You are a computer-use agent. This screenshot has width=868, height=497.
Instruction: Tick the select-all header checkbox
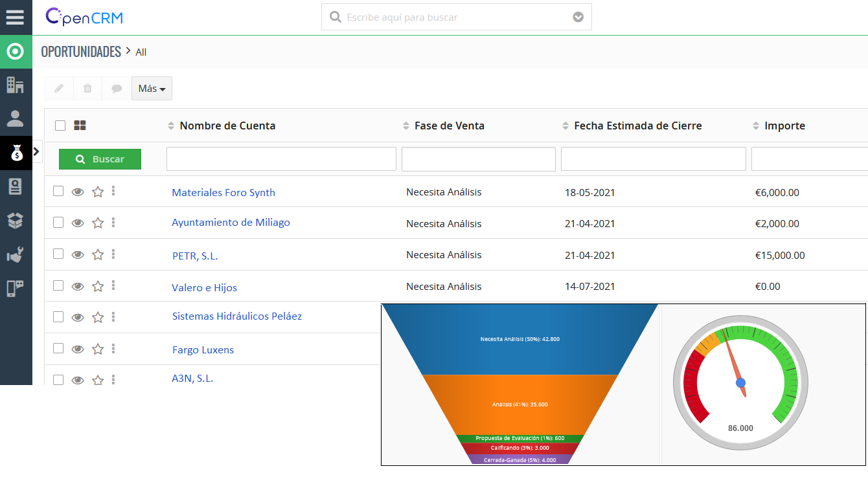tap(60, 126)
